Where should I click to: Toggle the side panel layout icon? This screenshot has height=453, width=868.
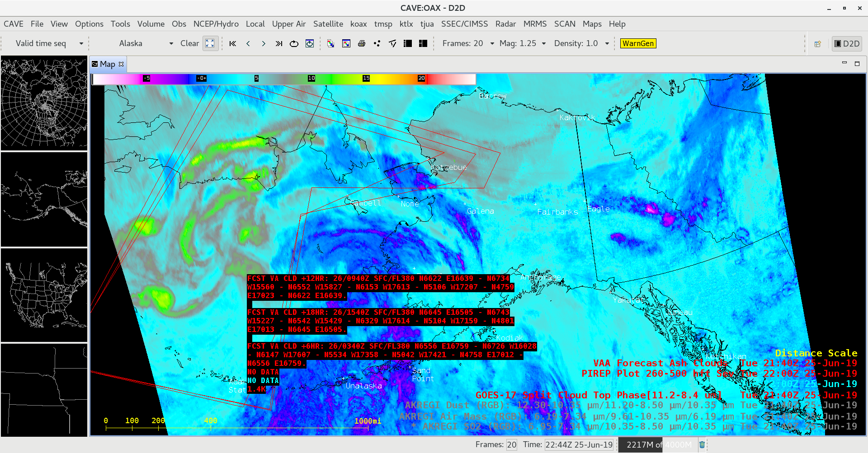(408, 43)
